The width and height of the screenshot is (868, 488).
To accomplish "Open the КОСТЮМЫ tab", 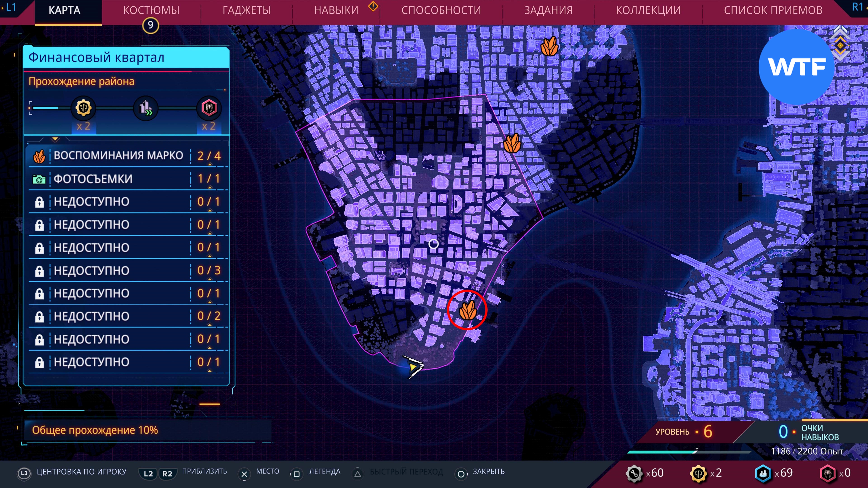I will (x=151, y=10).
